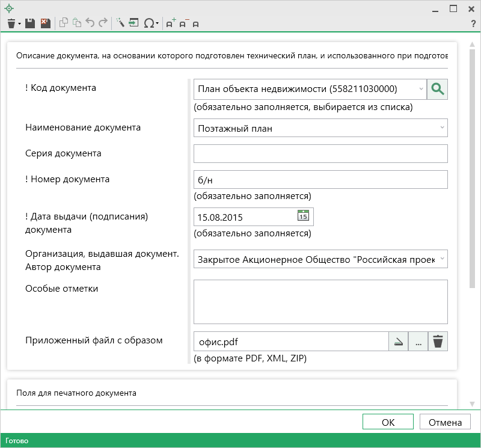Delete attached file офис.pdf with trash icon
The image size is (481, 448).
point(438,342)
